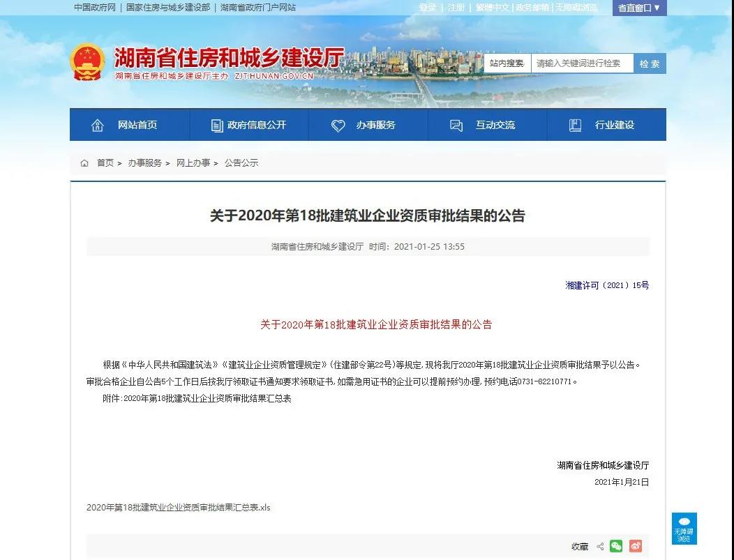Download the 审批结果汇总表.xls attachment

tap(178, 508)
